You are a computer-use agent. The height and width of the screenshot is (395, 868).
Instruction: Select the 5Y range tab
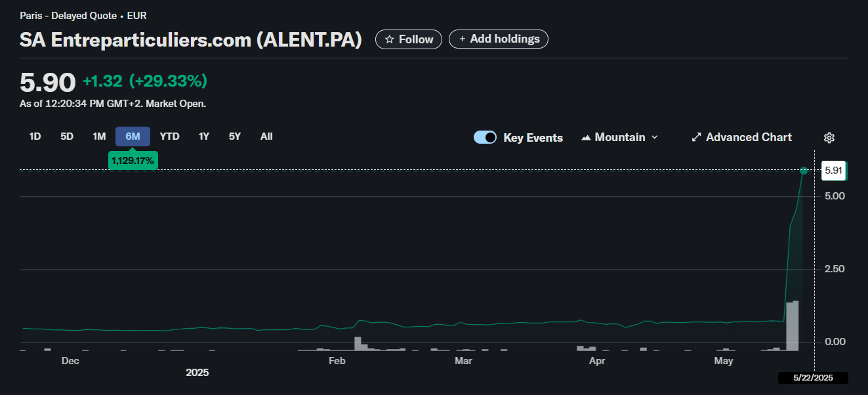pyautogui.click(x=234, y=136)
